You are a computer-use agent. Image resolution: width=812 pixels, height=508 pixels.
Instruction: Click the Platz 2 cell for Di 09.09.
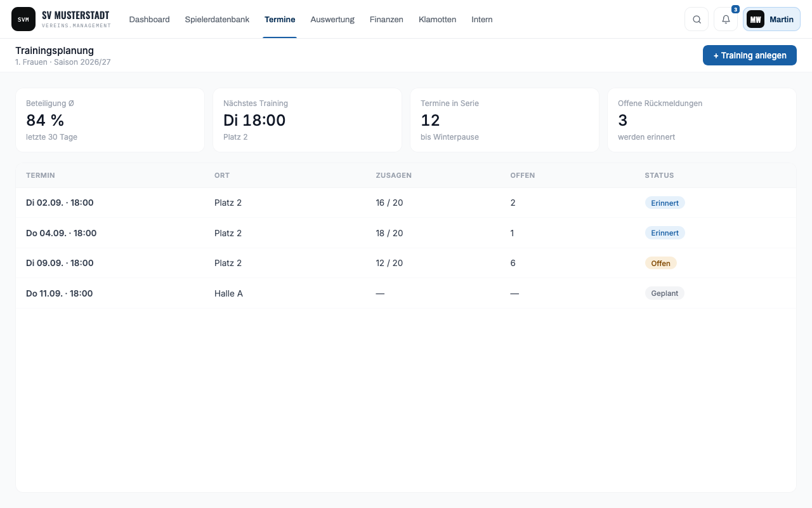[228, 263]
